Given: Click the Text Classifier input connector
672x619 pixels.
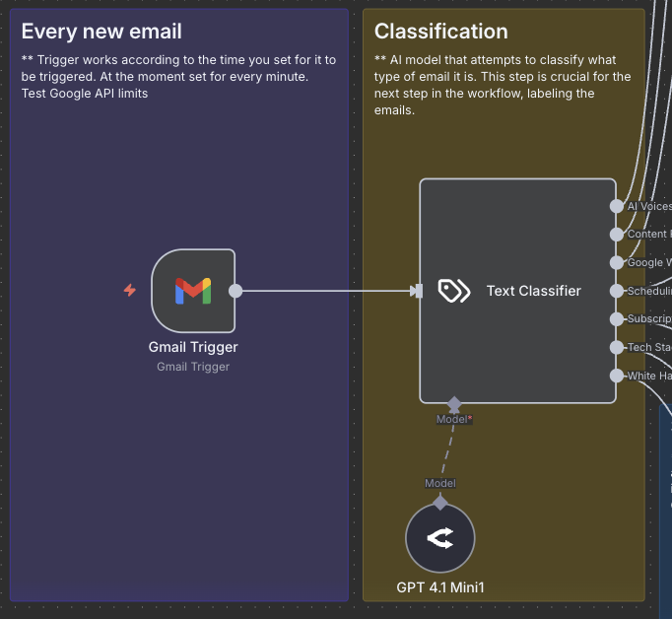Looking at the screenshot, I should point(418,291).
